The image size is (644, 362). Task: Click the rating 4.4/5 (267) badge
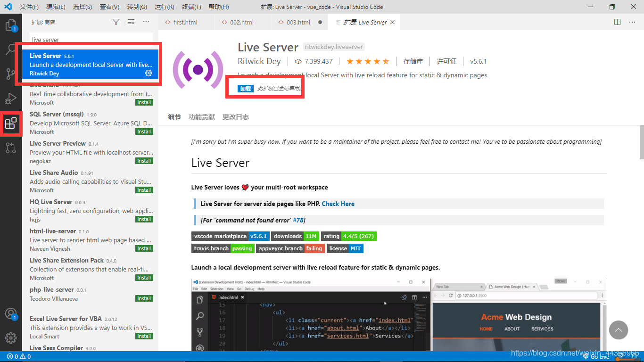(348, 236)
